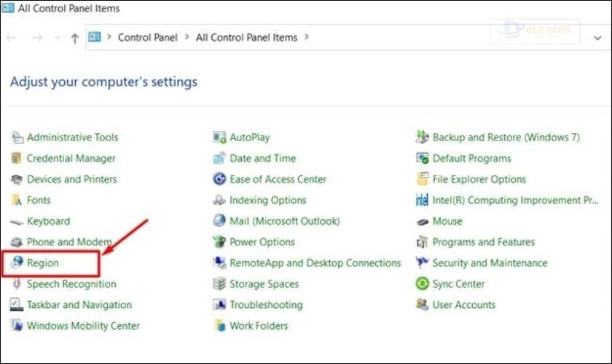The image size is (612, 364).
Task: Click the Taskbar and Navigation icon
Action: tap(17, 305)
